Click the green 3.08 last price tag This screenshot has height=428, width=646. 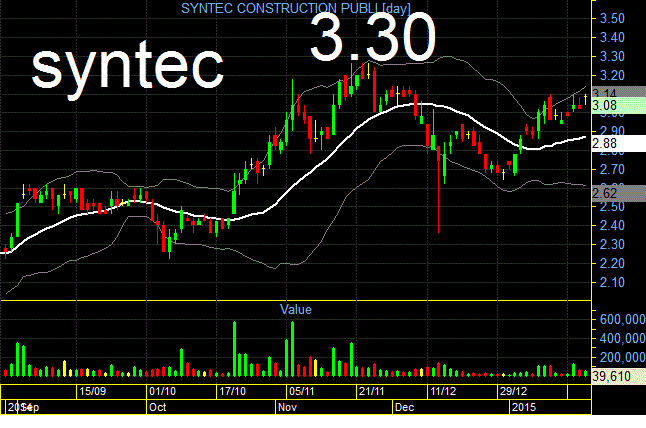[x=619, y=105]
